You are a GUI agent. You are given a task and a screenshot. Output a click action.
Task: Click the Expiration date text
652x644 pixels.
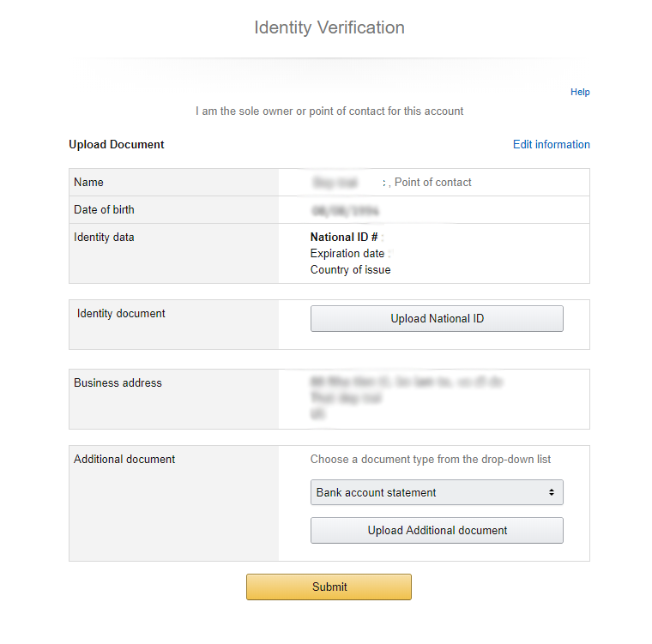pyautogui.click(x=347, y=253)
